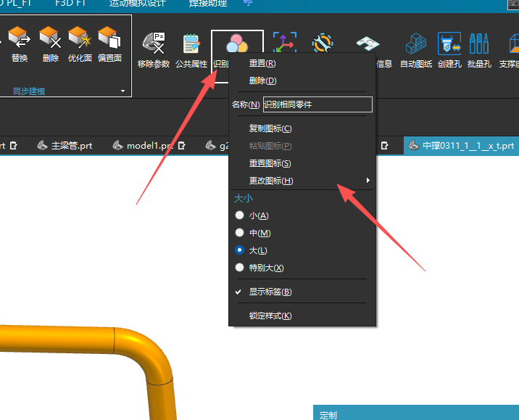Select the 删除 (Delete) face tool icon
Image resolution: width=519 pixels, height=420 pixels.
click(51, 42)
